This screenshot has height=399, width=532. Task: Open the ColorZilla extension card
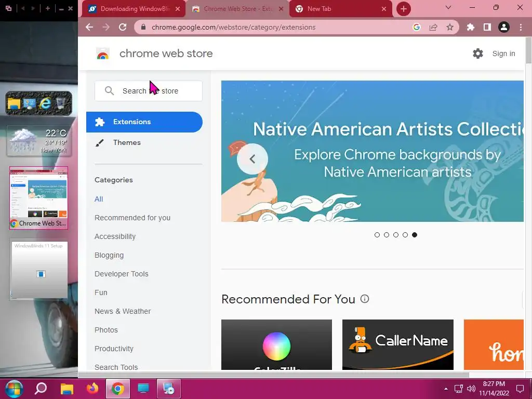tap(276, 345)
